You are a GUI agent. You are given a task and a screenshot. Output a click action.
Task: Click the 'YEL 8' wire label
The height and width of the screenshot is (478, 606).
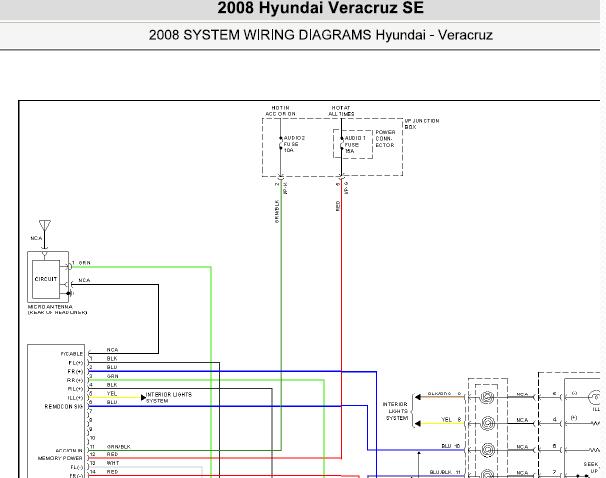(451, 420)
